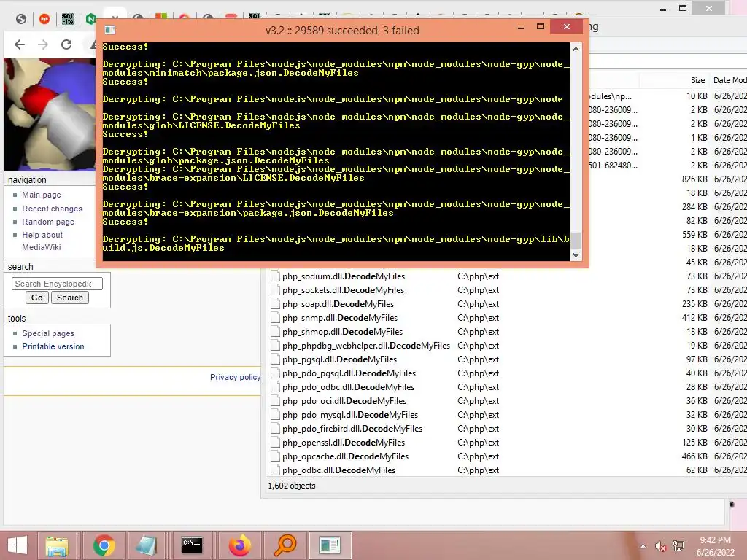Click the console scrollbar up arrow
Screen dimensions: 747x560
576,49
